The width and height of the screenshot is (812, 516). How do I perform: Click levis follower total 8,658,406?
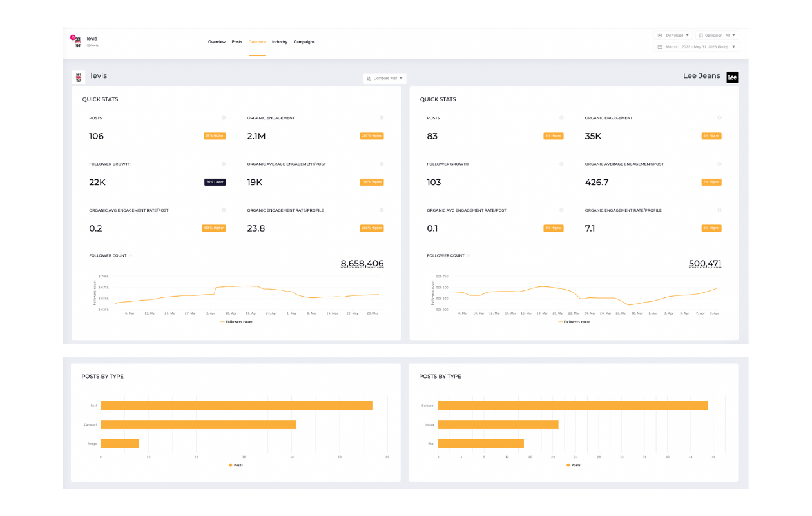[x=362, y=264]
